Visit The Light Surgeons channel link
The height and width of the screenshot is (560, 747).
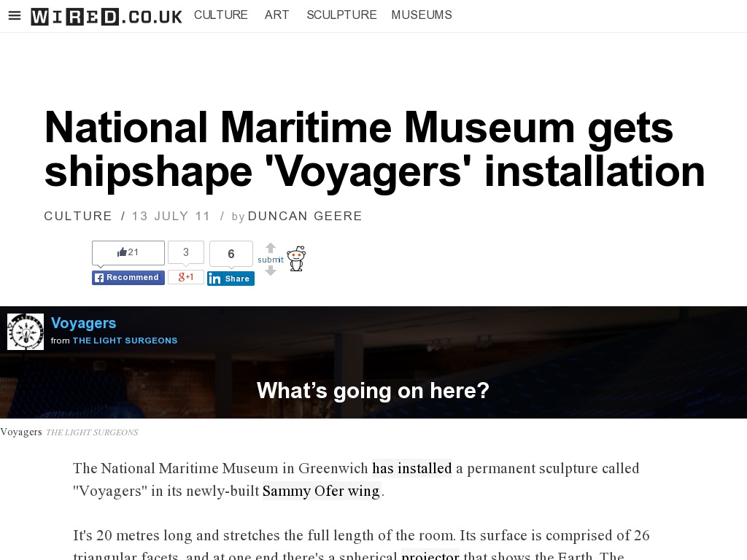click(125, 341)
